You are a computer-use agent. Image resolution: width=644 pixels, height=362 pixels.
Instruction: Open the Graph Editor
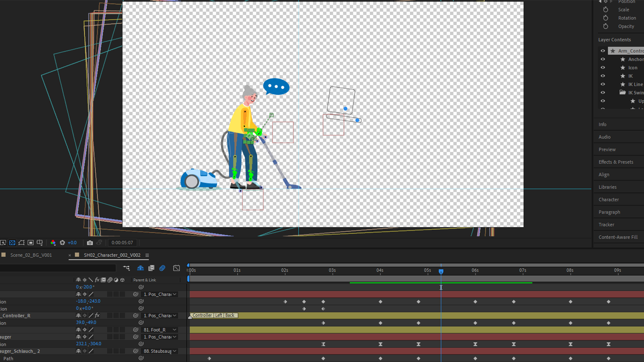pyautogui.click(x=176, y=268)
